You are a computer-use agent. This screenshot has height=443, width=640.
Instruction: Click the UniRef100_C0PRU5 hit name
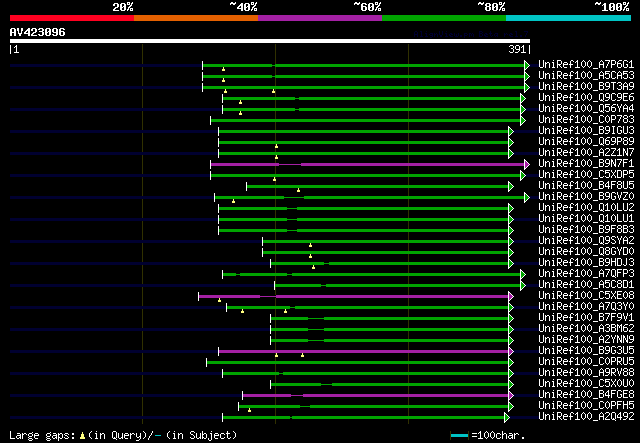tap(586, 362)
